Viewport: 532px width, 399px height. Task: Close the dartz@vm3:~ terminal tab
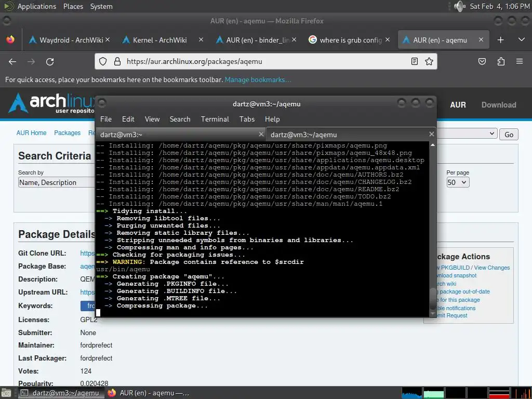tap(261, 134)
